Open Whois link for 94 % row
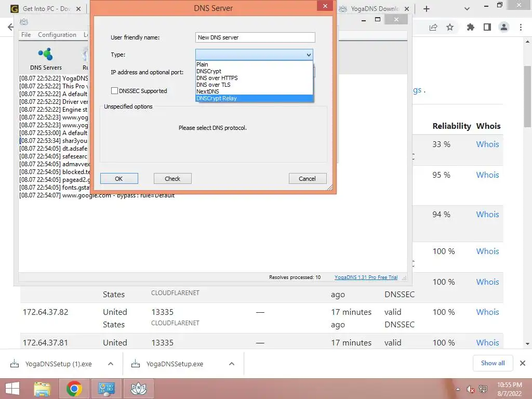This screenshot has width=532, height=399. (x=487, y=215)
